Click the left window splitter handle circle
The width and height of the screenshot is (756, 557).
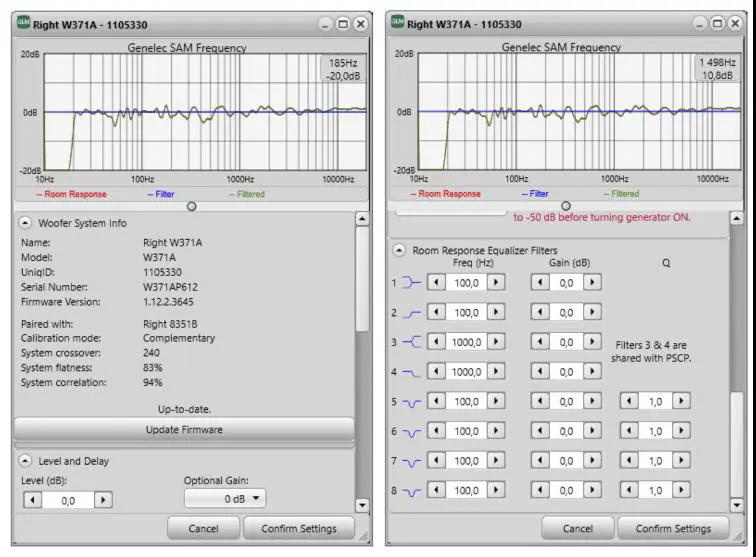pos(191,206)
